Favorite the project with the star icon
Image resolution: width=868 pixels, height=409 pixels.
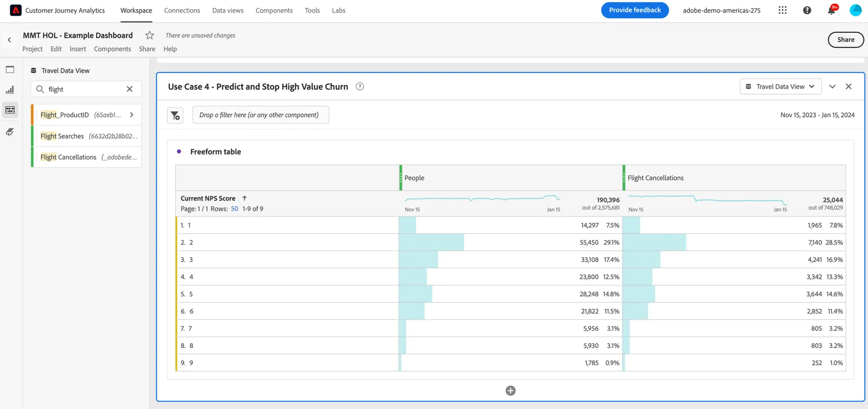(149, 35)
